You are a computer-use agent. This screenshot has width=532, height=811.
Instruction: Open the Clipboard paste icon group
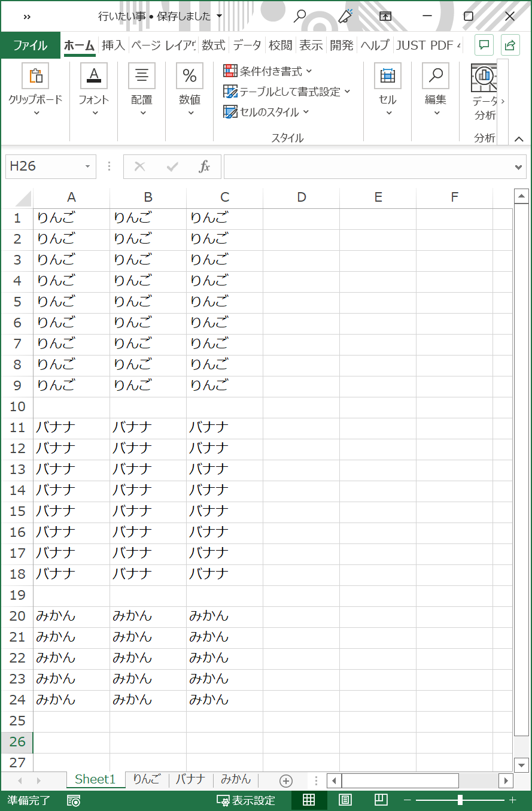[35, 77]
